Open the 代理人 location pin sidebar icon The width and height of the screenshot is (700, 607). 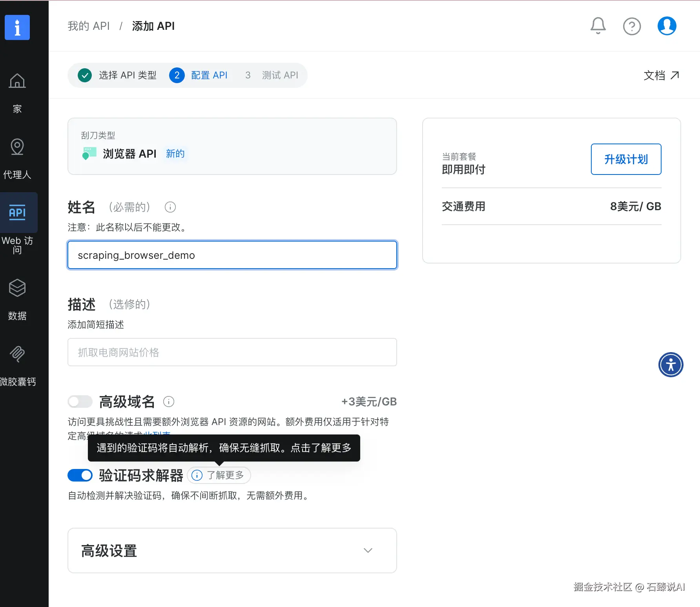17,146
